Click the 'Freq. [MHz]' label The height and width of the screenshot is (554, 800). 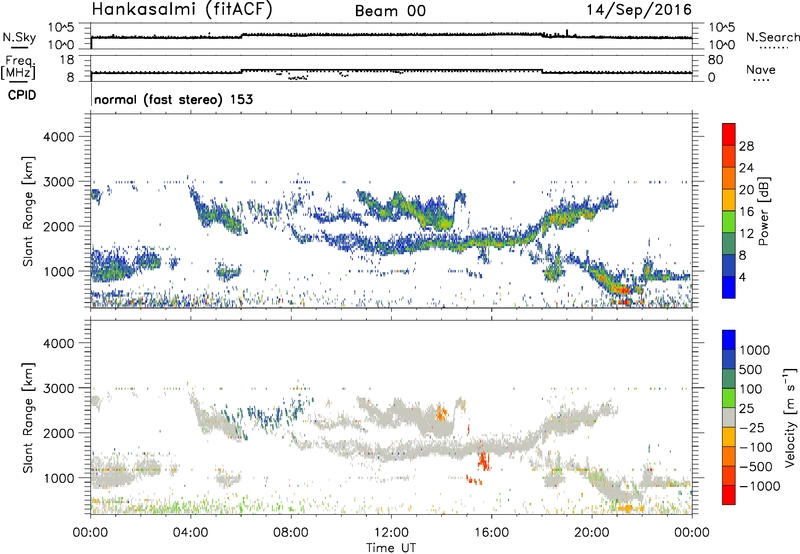(x=18, y=67)
